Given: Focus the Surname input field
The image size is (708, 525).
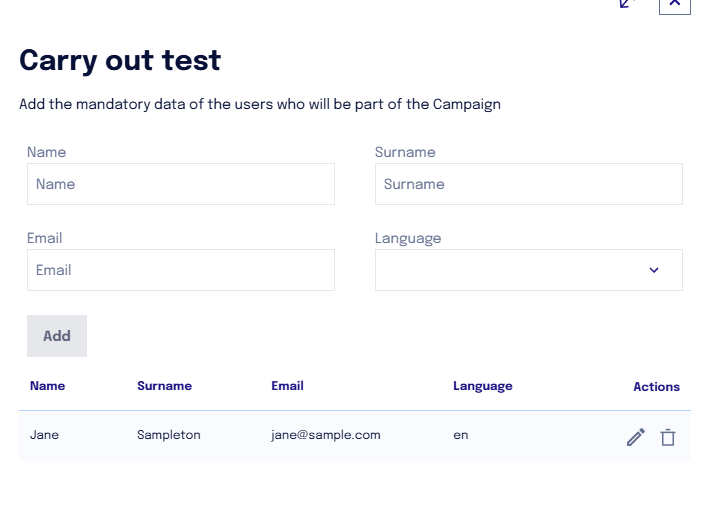Looking at the screenshot, I should click(529, 184).
